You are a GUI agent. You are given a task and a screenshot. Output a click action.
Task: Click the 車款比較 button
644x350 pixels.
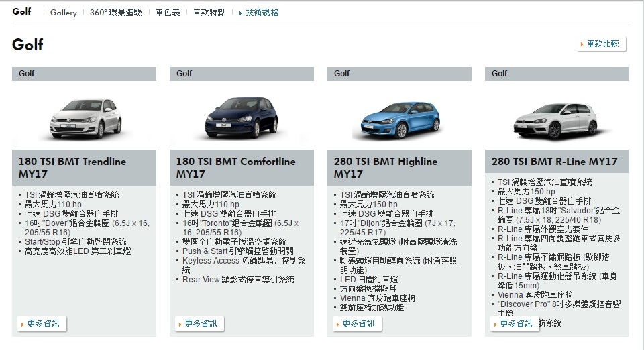pyautogui.click(x=602, y=44)
